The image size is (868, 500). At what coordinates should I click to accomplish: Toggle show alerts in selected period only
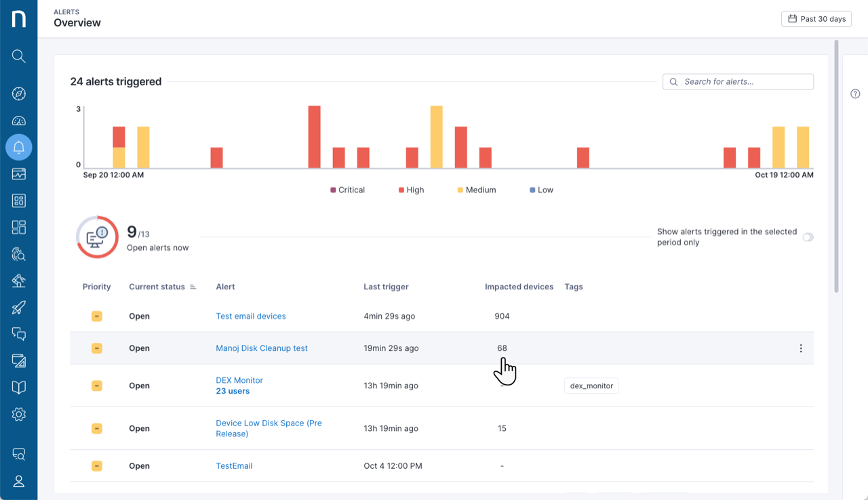click(808, 237)
